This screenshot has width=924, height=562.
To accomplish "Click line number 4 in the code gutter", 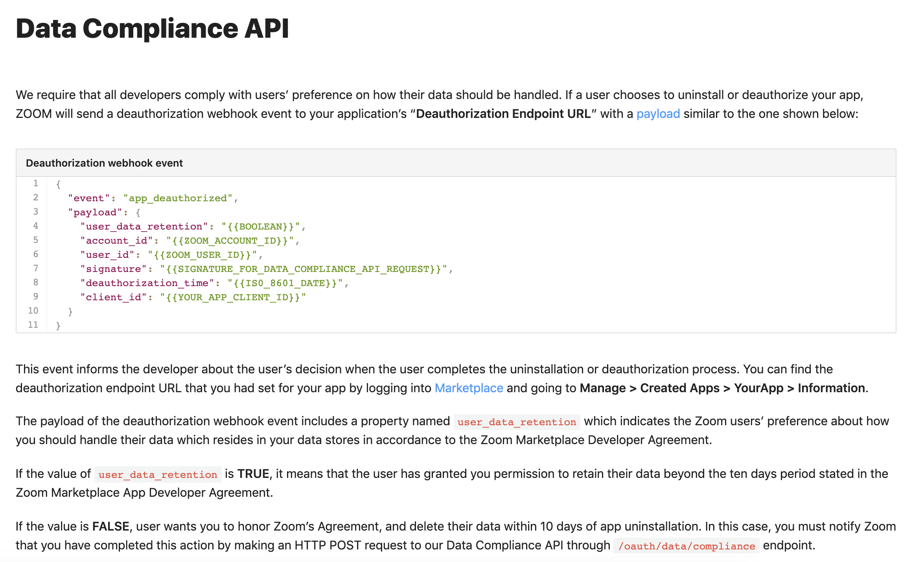I will click(x=35, y=226).
